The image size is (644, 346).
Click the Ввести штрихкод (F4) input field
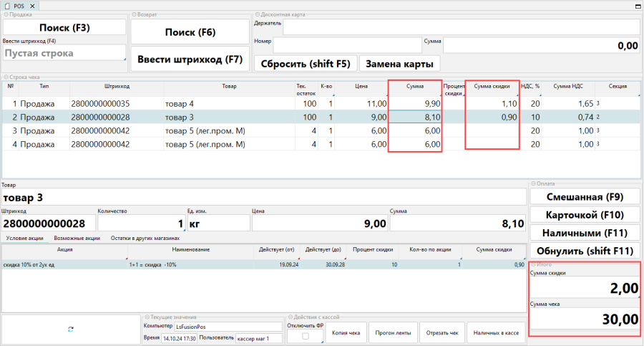tap(63, 52)
